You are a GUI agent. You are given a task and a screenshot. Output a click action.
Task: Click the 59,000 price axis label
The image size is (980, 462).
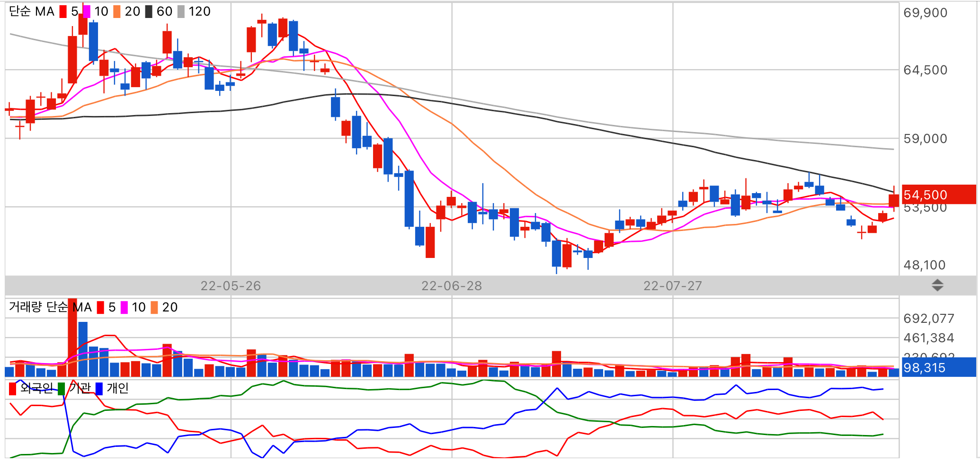tap(925, 139)
